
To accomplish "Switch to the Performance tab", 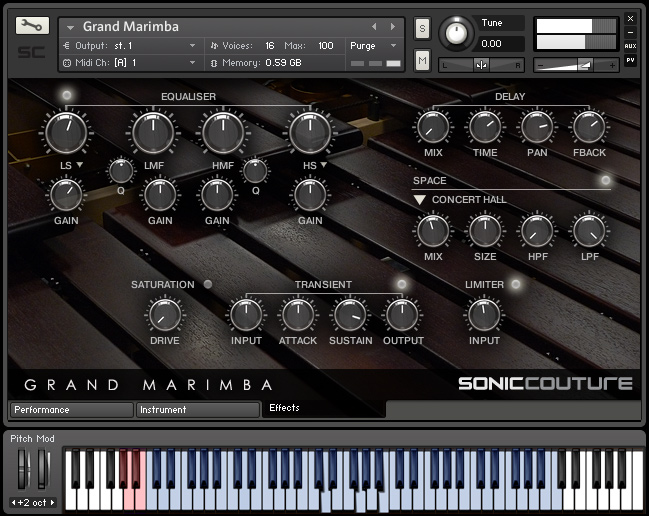I will (x=72, y=410).
